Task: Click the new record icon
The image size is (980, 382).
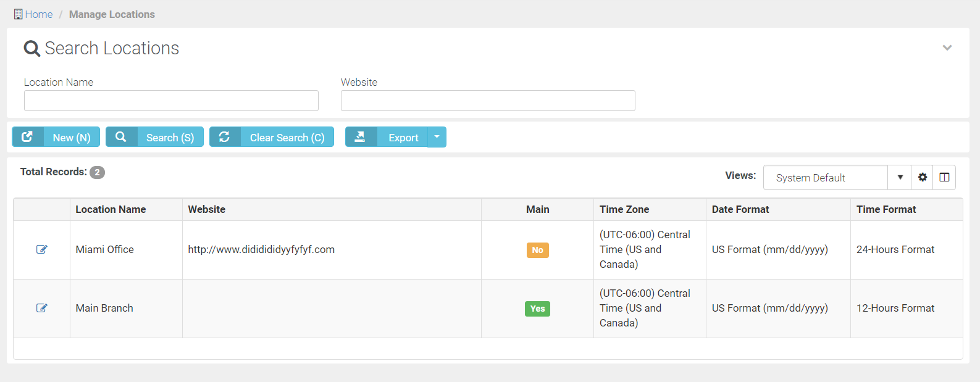Action: 27,137
